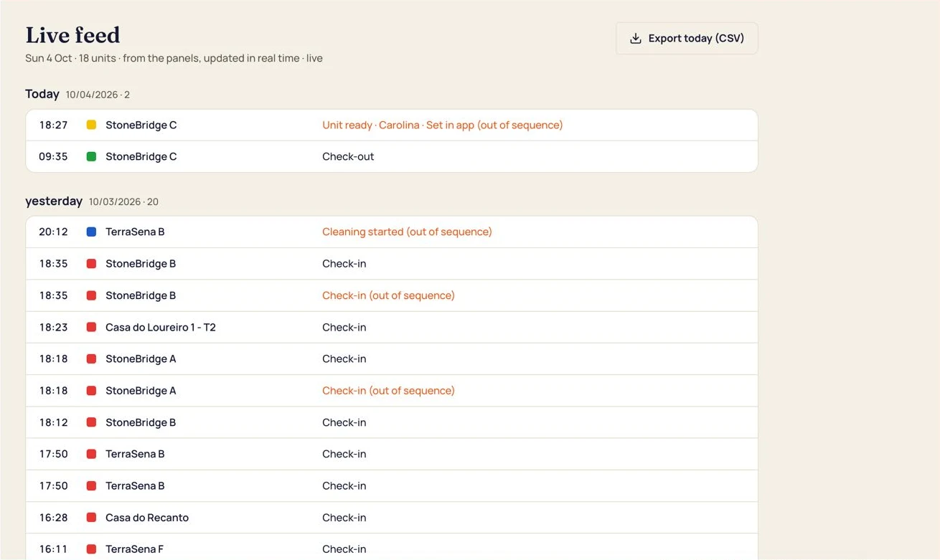Click 'Check-in (out of sequence)' in the 18:18 row

click(x=388, y=391)
